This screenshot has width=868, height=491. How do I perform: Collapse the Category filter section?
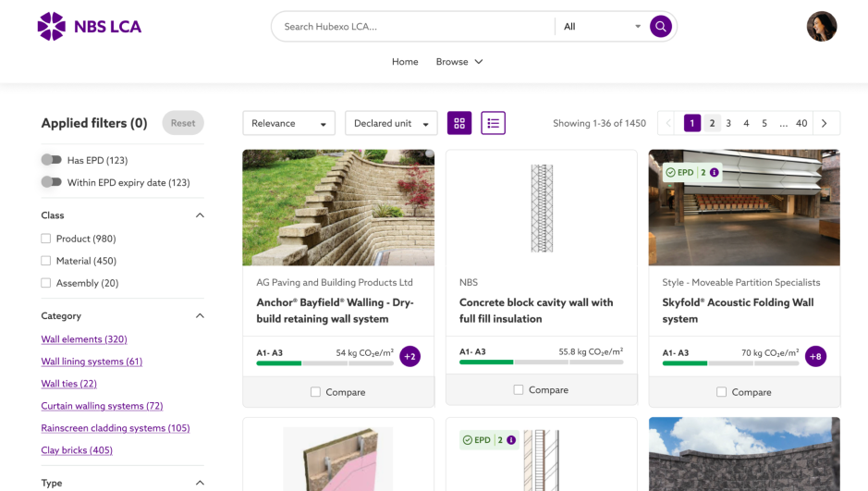coord(200,316)
